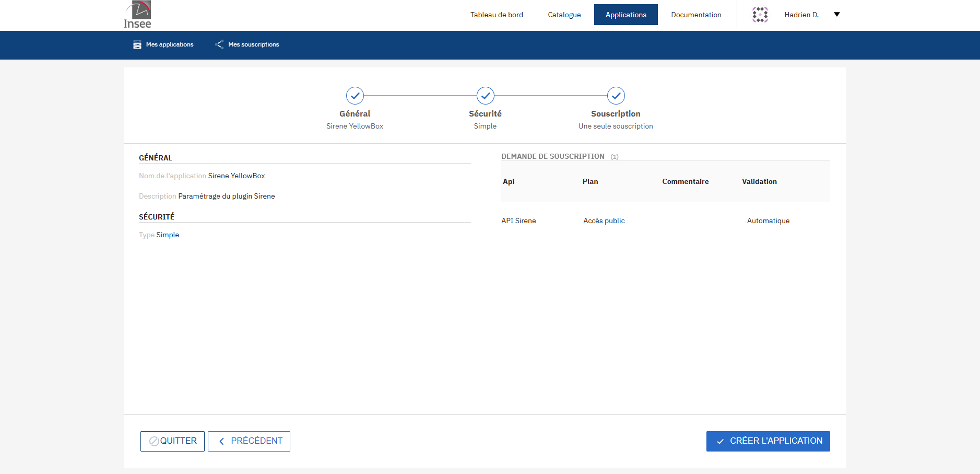Open the Tableau de bord page
The image size is (980, 474).
(x=497, y=15)
